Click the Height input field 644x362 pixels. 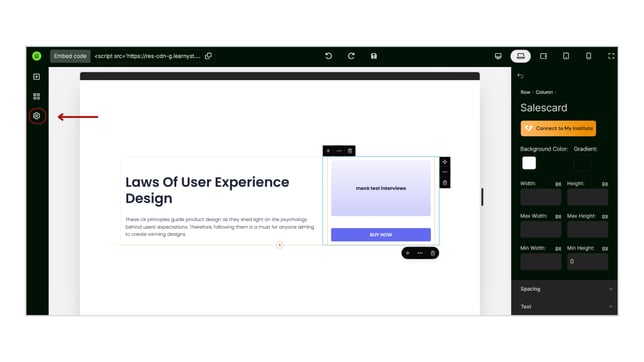point(587,197)
